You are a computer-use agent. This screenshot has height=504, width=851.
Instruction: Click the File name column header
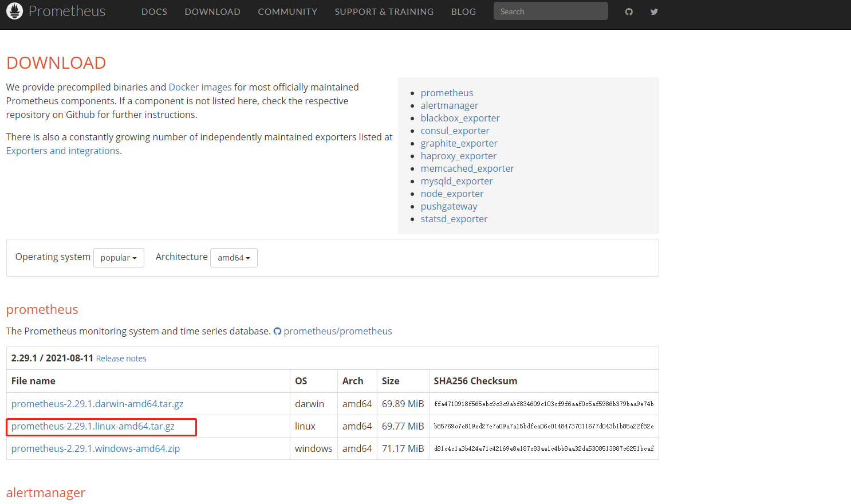33,381
